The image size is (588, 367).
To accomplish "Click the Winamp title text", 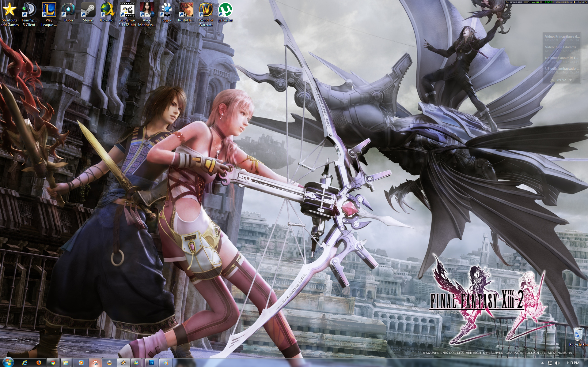I will click(516, 2).
